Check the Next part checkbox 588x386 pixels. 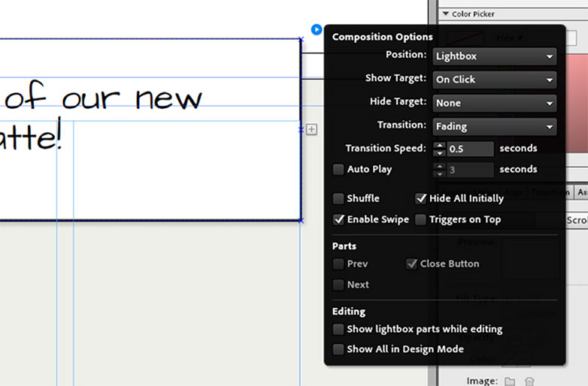point(338,285)
